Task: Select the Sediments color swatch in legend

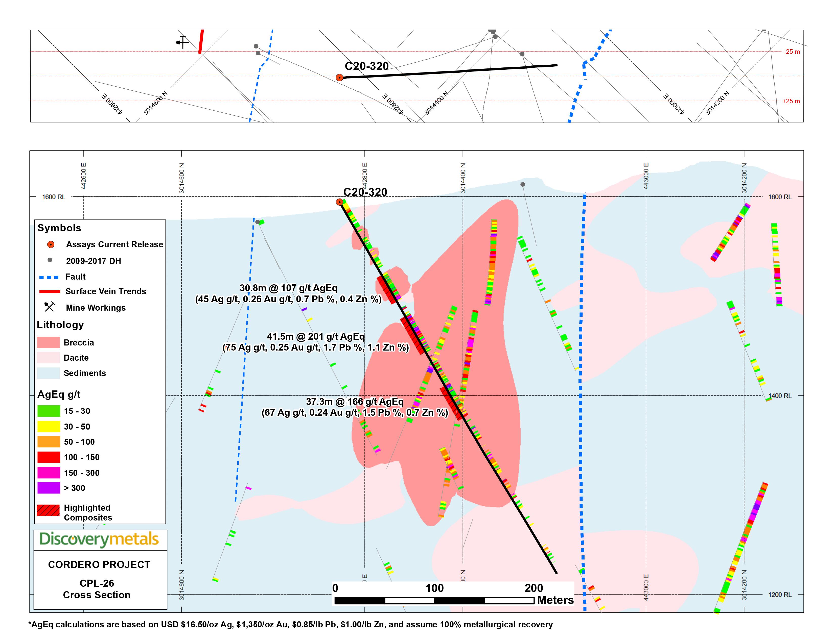Action: tap(49, 373)
